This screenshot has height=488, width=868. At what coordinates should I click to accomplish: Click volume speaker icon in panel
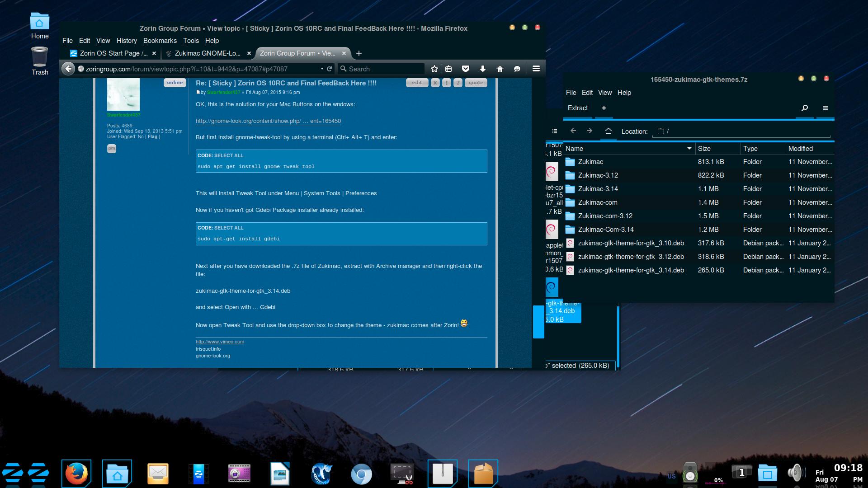coord(796,473)
